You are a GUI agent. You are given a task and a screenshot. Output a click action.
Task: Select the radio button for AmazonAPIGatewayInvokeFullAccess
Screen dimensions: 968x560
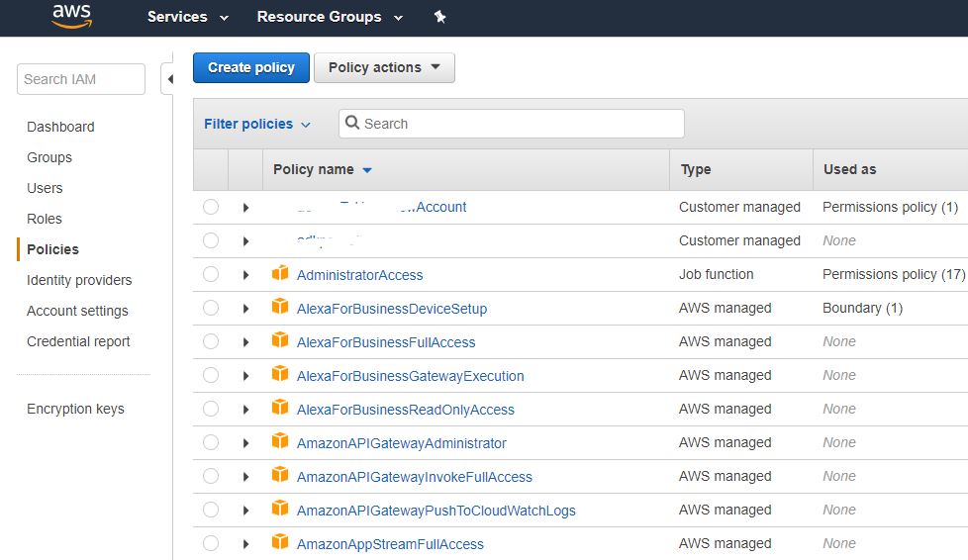[211, 476]
